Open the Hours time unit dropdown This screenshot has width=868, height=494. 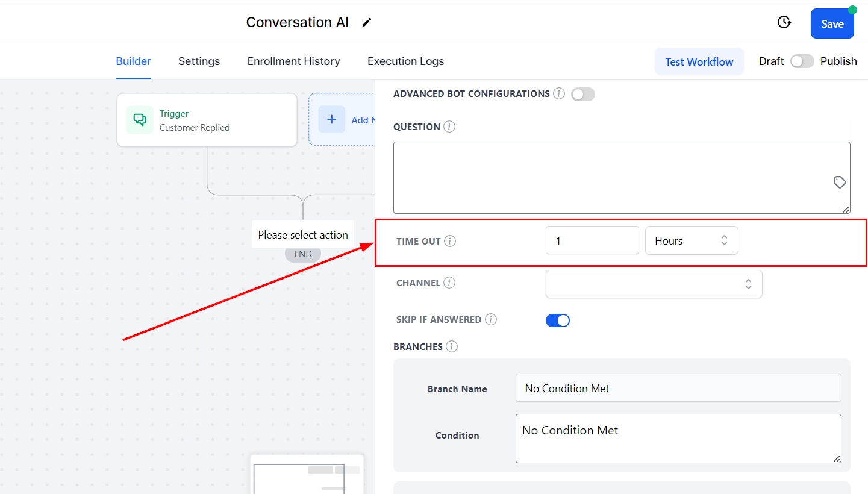point(691,241)
